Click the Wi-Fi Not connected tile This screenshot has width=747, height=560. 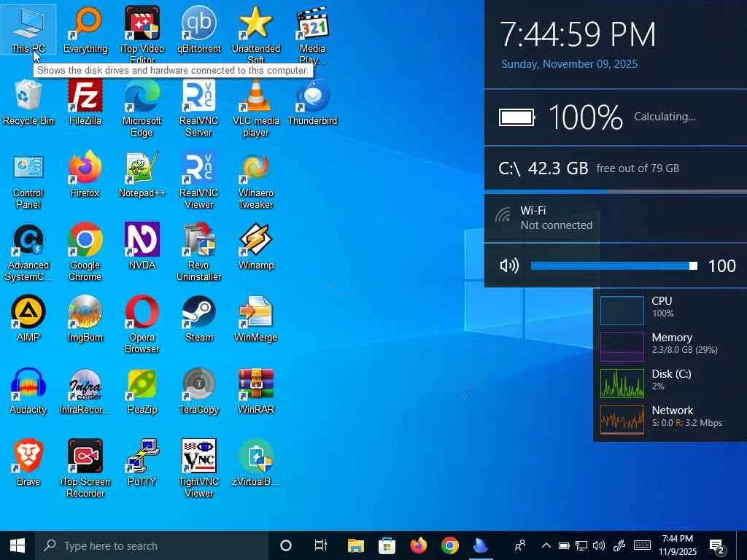coord(616,218)
